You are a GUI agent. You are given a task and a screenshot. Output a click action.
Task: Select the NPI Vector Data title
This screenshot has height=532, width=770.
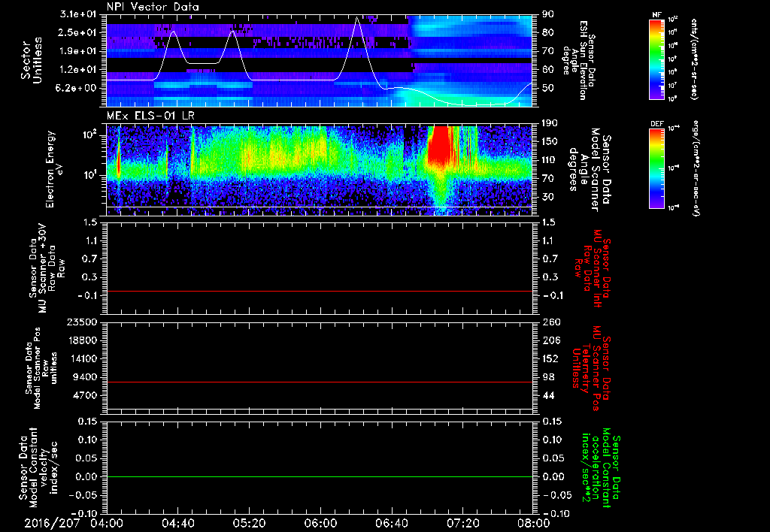[153, 7]
